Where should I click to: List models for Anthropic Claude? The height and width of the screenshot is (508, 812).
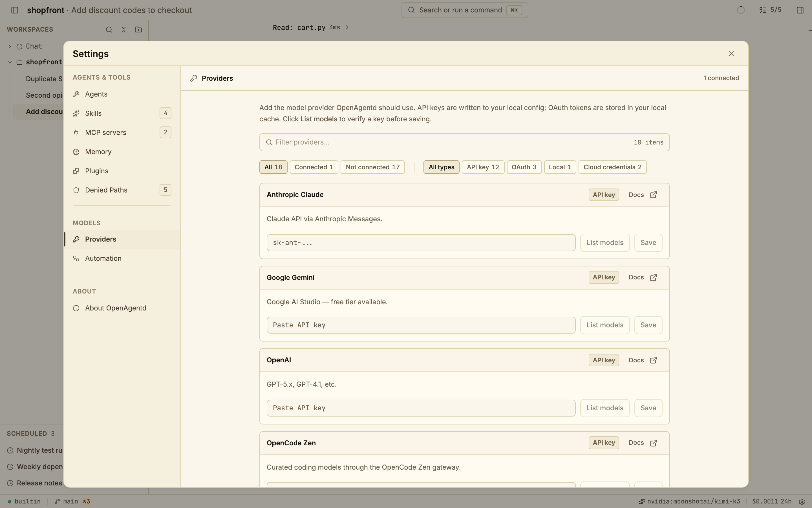(605, 243)
